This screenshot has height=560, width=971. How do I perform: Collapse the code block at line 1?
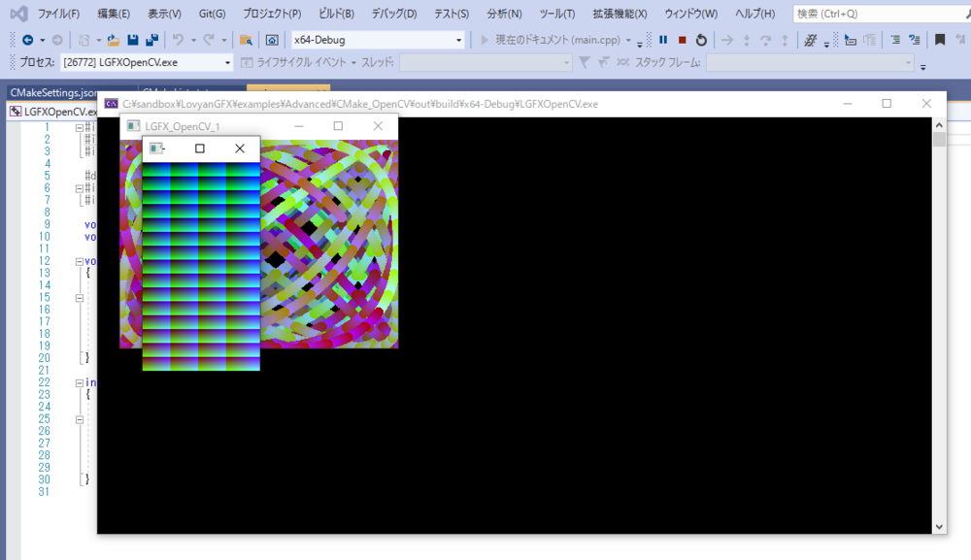coord(80,127)
